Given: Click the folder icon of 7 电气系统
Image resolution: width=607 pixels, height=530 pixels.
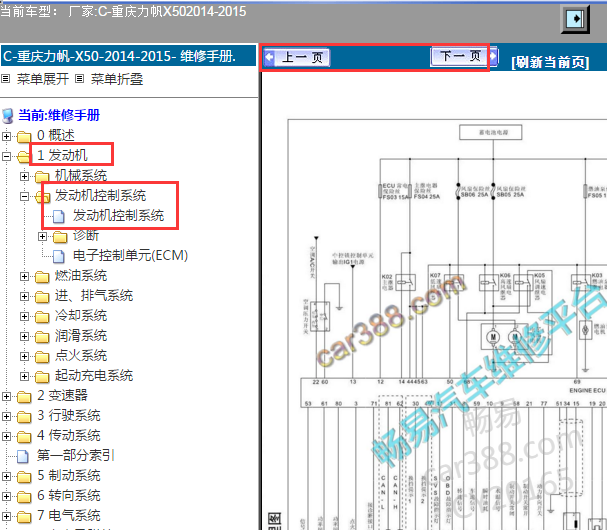Looking at the screenshot, I should [x=24, y=517].
